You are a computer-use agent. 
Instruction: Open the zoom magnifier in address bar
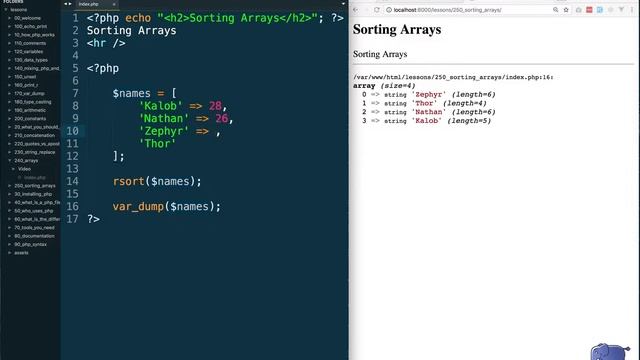[x=556, y=10]
